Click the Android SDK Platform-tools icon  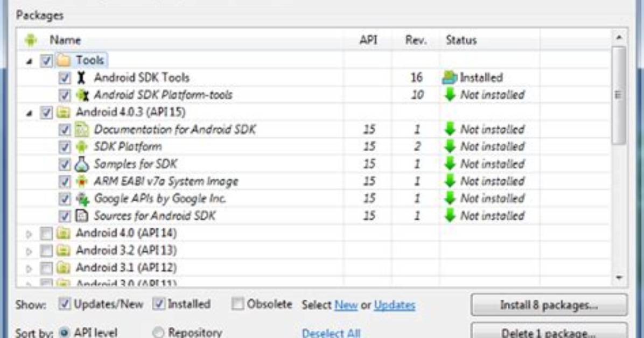82,95
